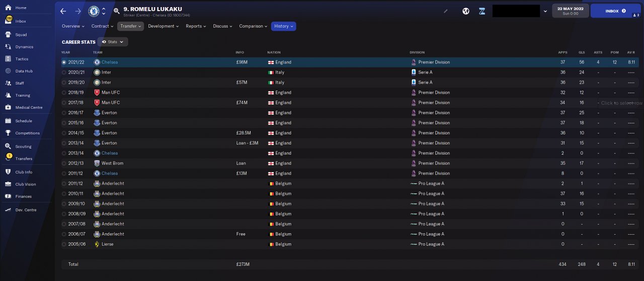The height and width of the screenshot is (281, 644).
Task: Click the INBOX continue button
Action: (x=615, y=11)
